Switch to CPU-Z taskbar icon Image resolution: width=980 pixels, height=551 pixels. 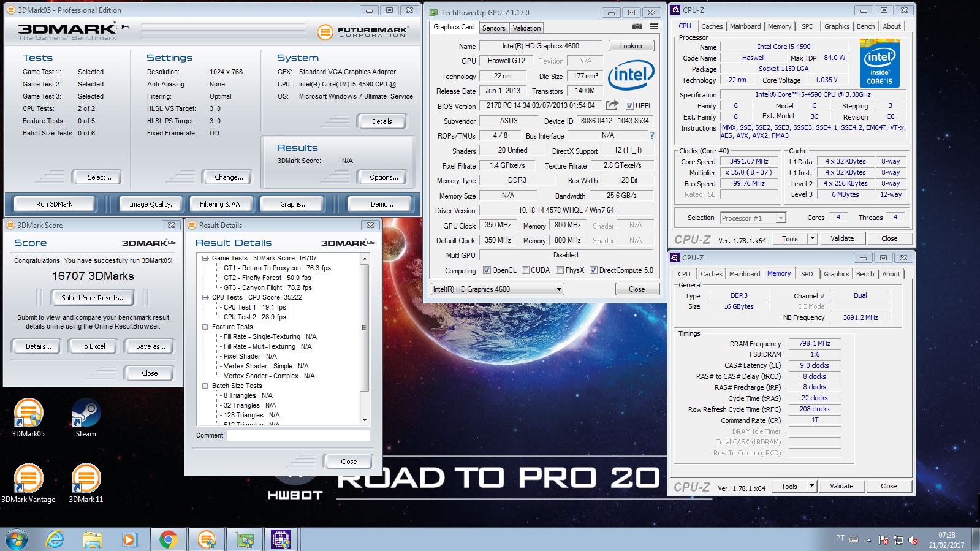click(281, 539)
